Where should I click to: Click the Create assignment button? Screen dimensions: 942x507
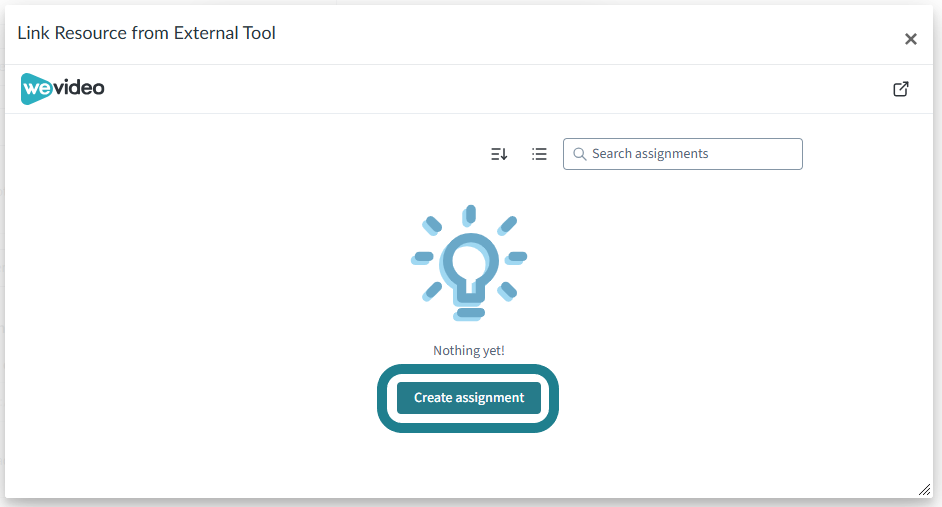[x=469, y=398]
